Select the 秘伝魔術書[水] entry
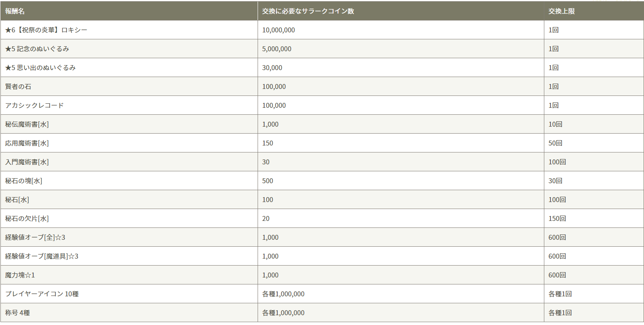 point(27,125)
